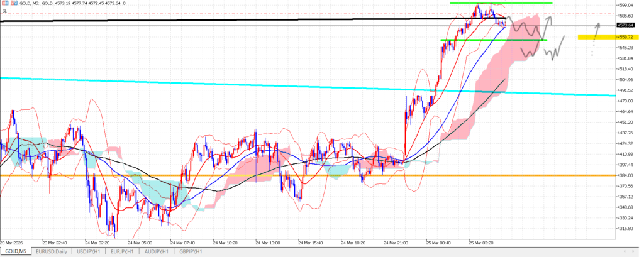Click the orange horizontal line near 4384
The width and height of the screenshot is (644, 257).
tap(189, 175)
